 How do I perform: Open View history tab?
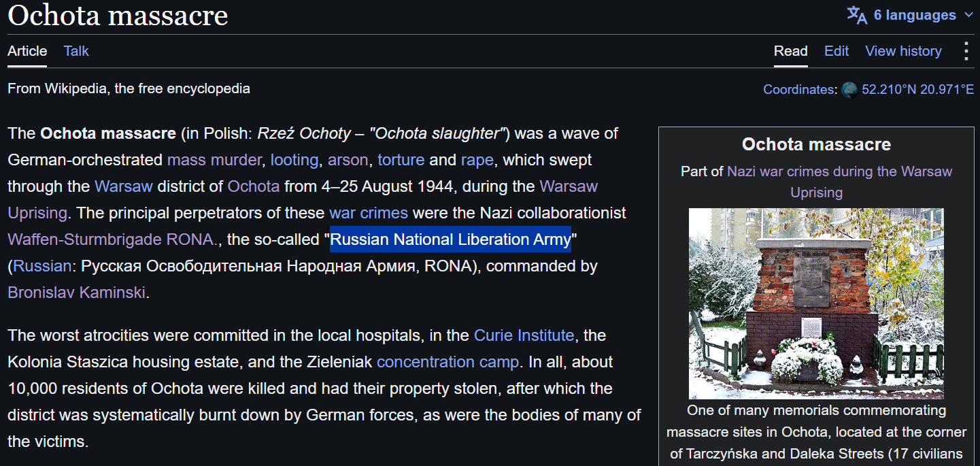coord(903,51)
